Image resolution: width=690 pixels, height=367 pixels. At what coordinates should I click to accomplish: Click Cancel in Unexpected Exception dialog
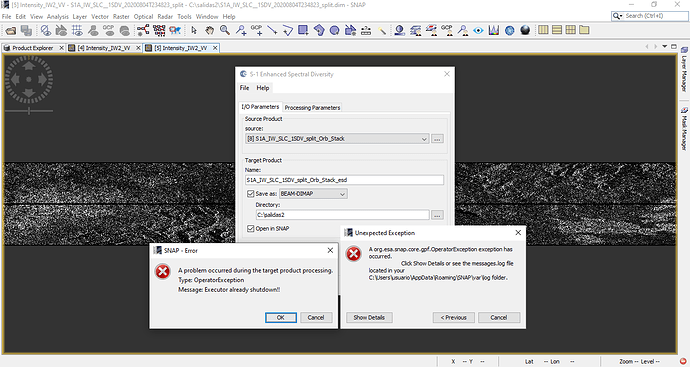point(499,317)
